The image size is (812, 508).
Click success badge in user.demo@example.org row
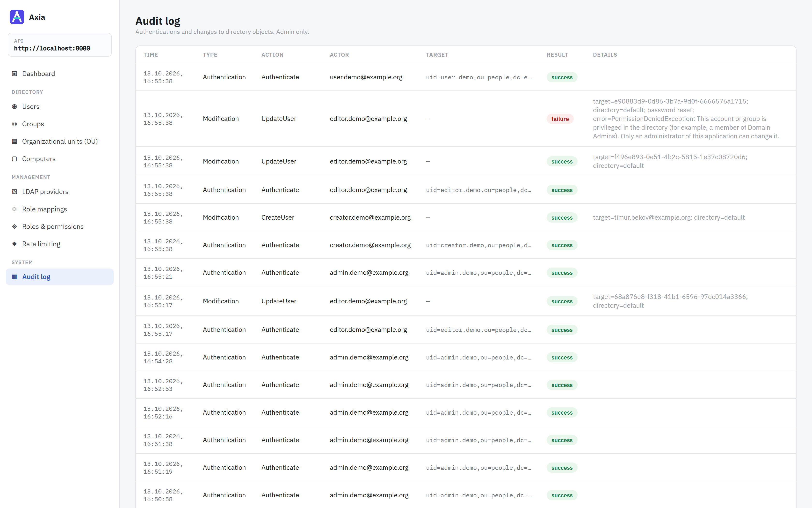point(562,77)
